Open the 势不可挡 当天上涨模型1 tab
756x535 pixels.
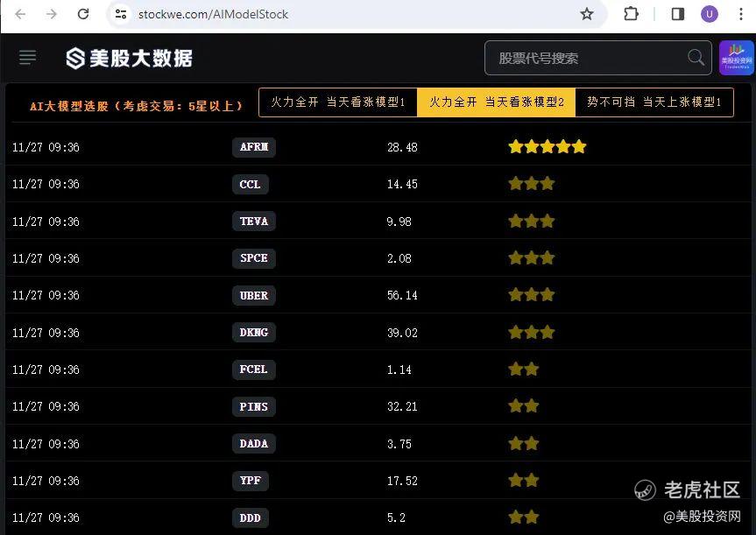654,102
